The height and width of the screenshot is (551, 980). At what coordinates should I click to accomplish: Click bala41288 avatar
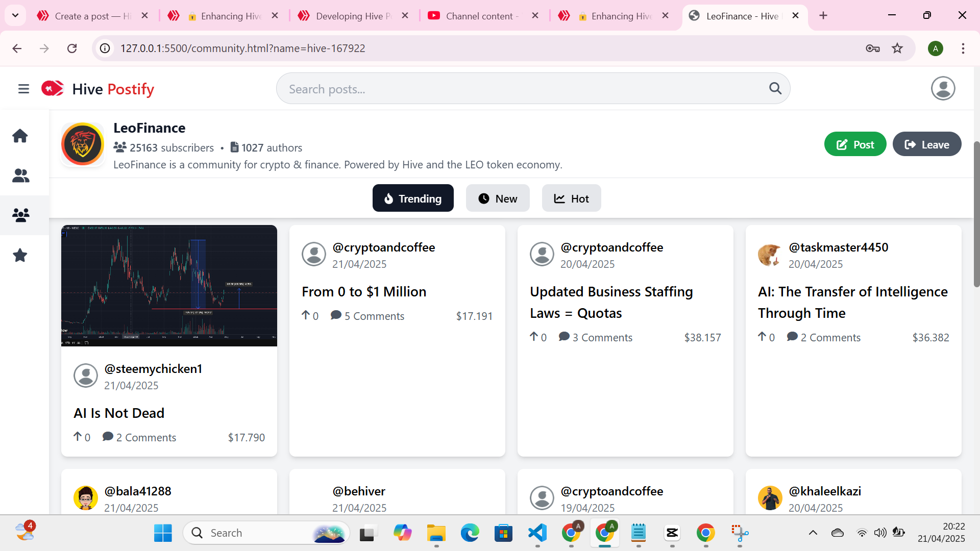pyautogui.click(x=86, y=498)
